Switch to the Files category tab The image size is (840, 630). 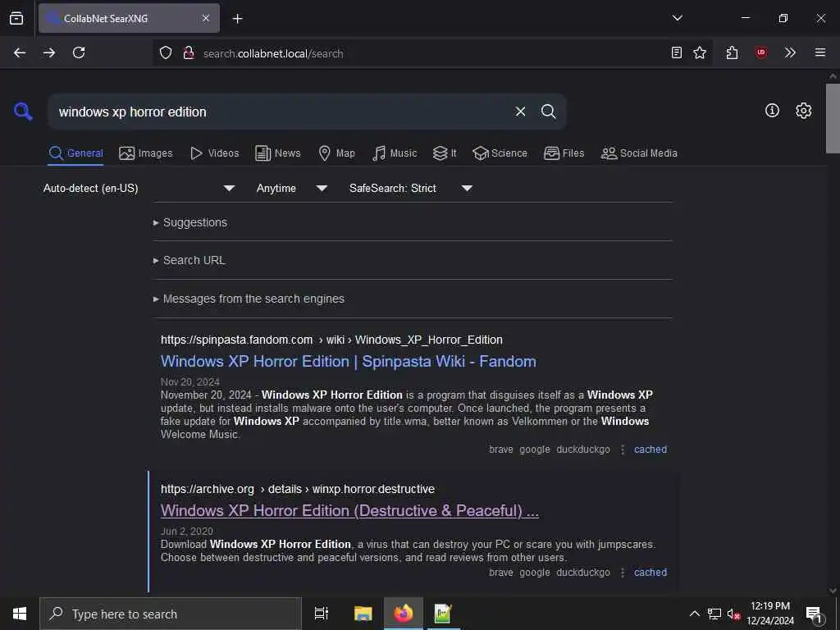[564, 153]
